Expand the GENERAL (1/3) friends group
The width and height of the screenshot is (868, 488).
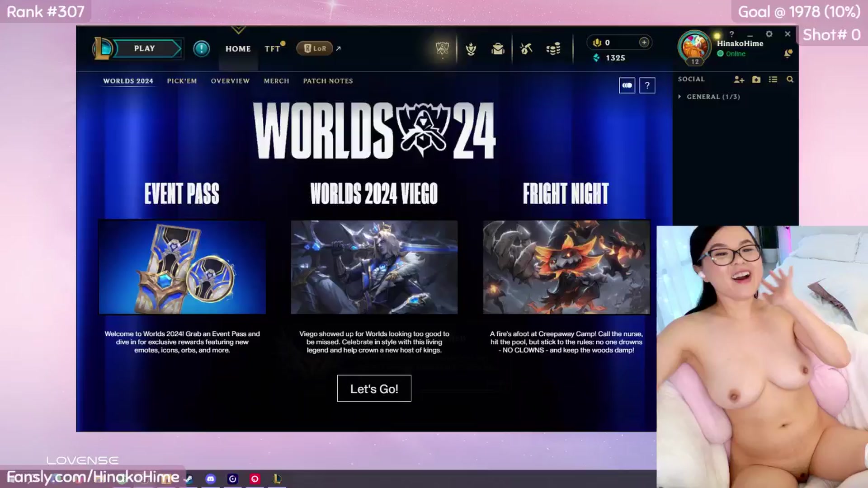click(x=709, y=97)
